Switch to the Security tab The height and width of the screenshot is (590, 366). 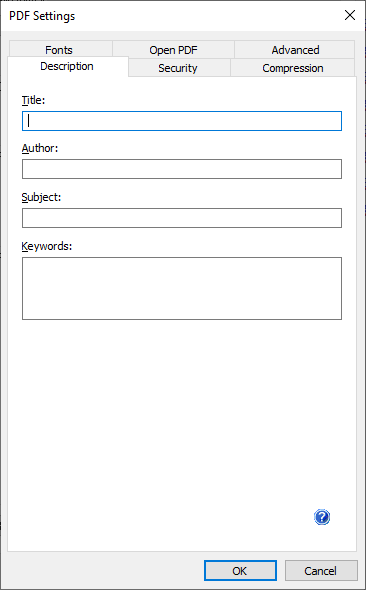click(178, 68)
